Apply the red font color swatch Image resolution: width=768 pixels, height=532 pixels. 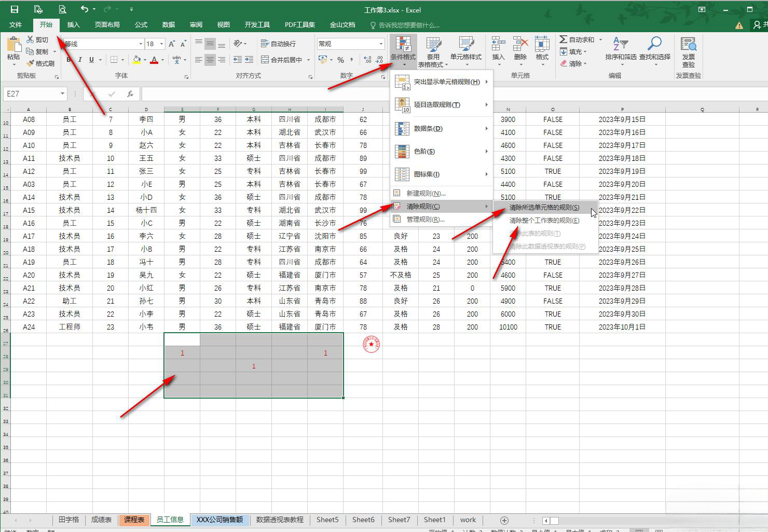click(154, 60)
